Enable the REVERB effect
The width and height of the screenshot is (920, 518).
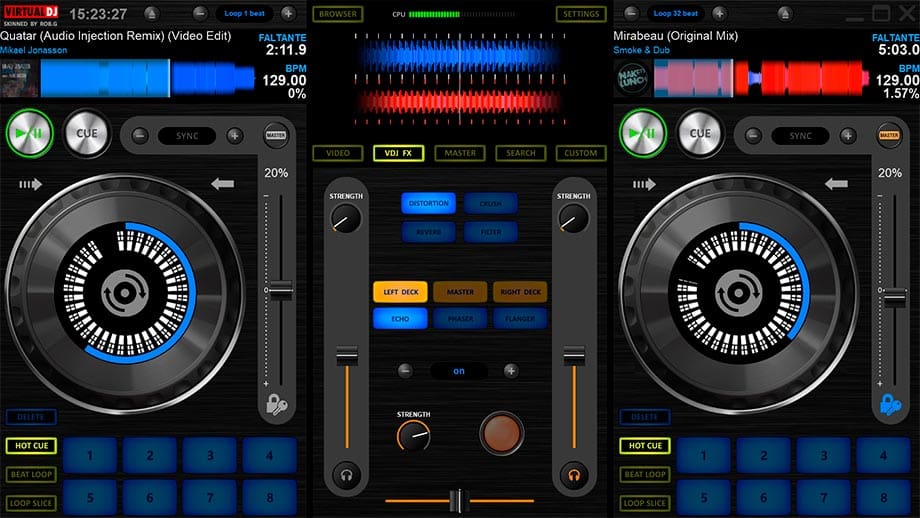pyautogui.click(x=428, y=232)
